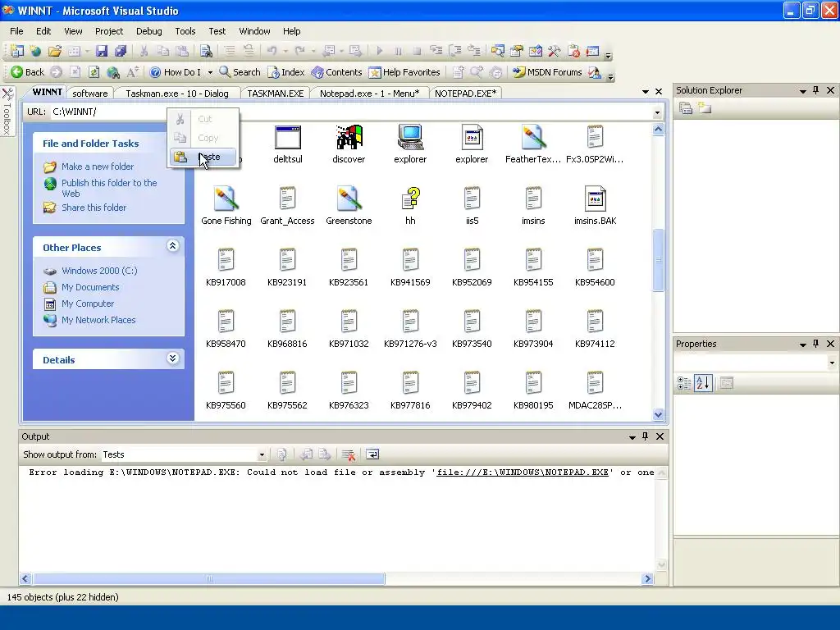Open Properties panel object dropdown
The image size is (840, 630).
tap(832, 363)
